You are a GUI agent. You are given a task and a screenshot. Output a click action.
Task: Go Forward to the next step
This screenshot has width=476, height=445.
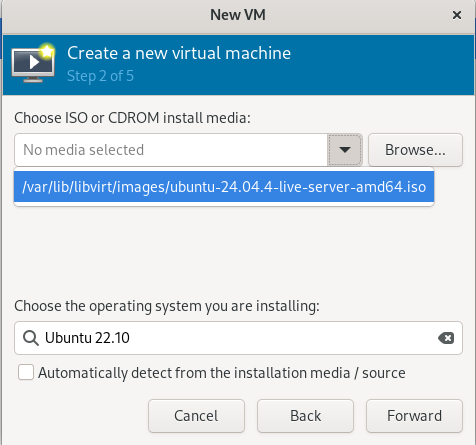click(x=414, y=416)
